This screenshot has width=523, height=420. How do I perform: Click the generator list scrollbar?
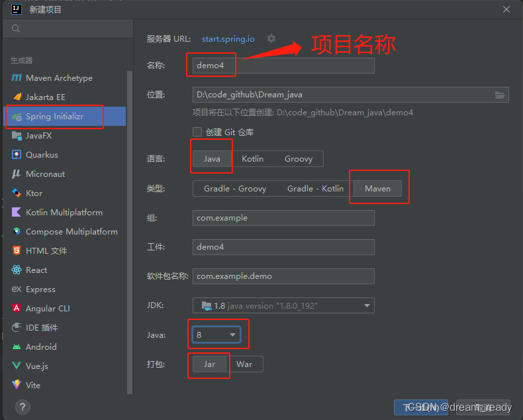130,233
